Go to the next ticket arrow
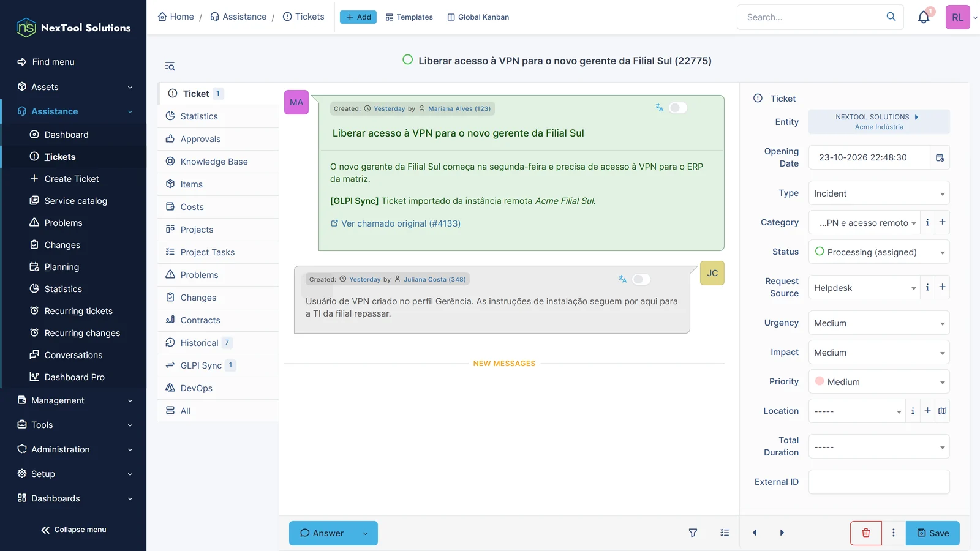The height and width of the screenshot is (551, 980). point(782,533)
